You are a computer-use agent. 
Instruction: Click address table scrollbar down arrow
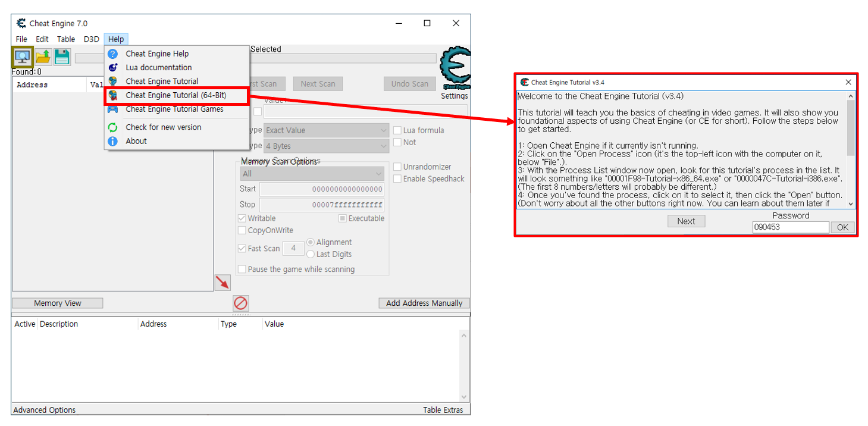click(464, 397)
